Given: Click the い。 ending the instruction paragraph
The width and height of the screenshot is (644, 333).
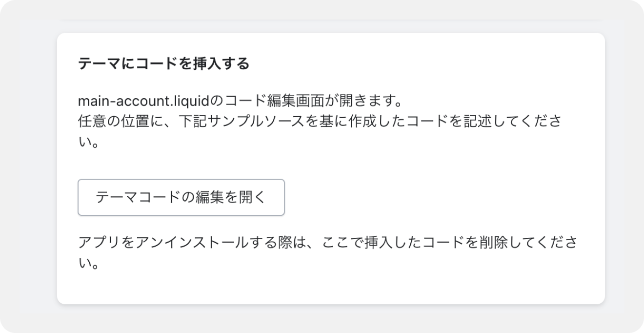Looking at the screenshot, I should 88,144.
